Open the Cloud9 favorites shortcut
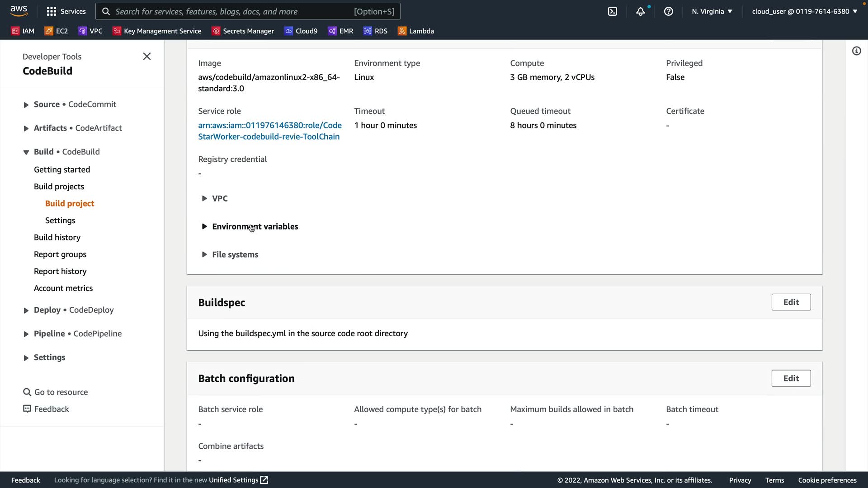 tap(301, 31)
